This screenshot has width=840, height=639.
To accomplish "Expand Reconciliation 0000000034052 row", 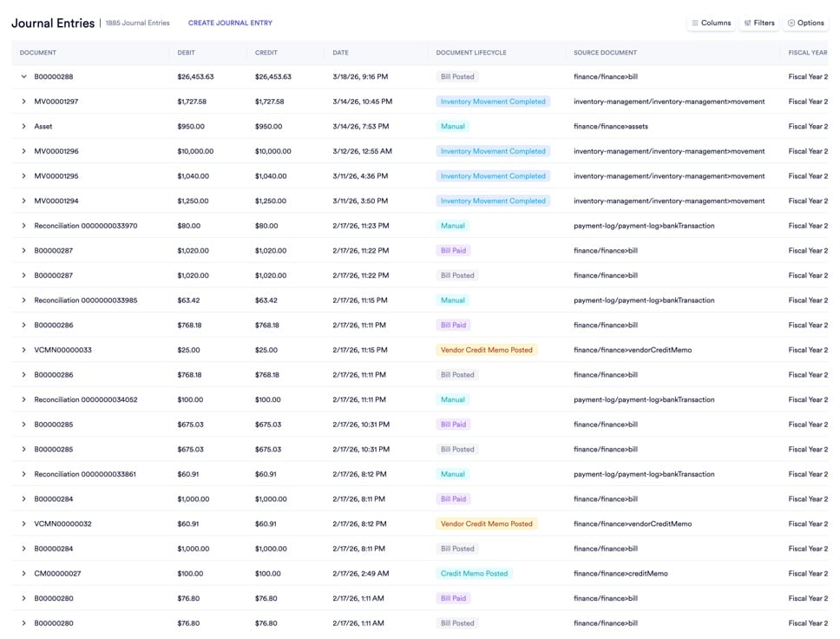I will point(23,399).
